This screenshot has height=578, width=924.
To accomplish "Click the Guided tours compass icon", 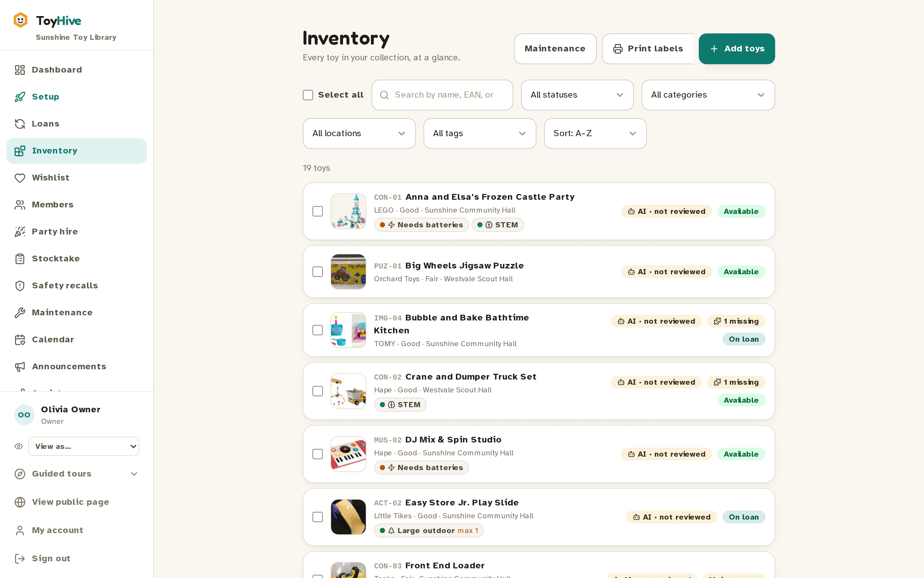I will 20,474.
